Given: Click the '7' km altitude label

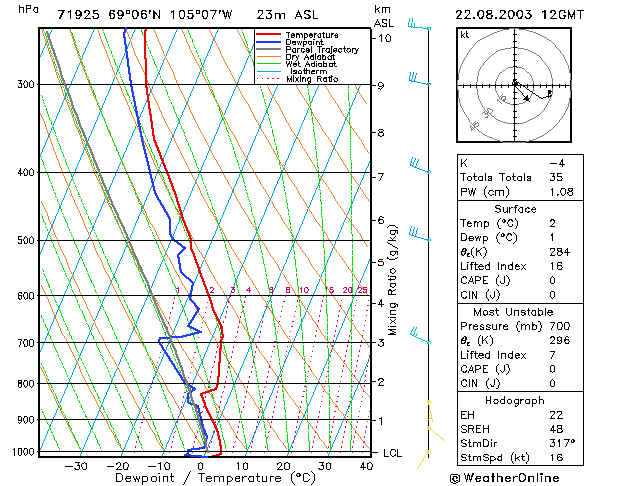Looking at the screenshot, I should coord(381,177).
